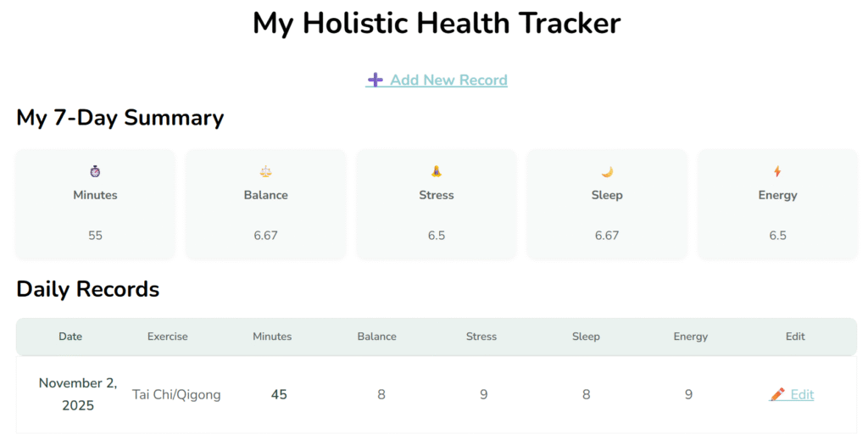
Task: Click the Energy summary card label
Action: pos(777,195)
